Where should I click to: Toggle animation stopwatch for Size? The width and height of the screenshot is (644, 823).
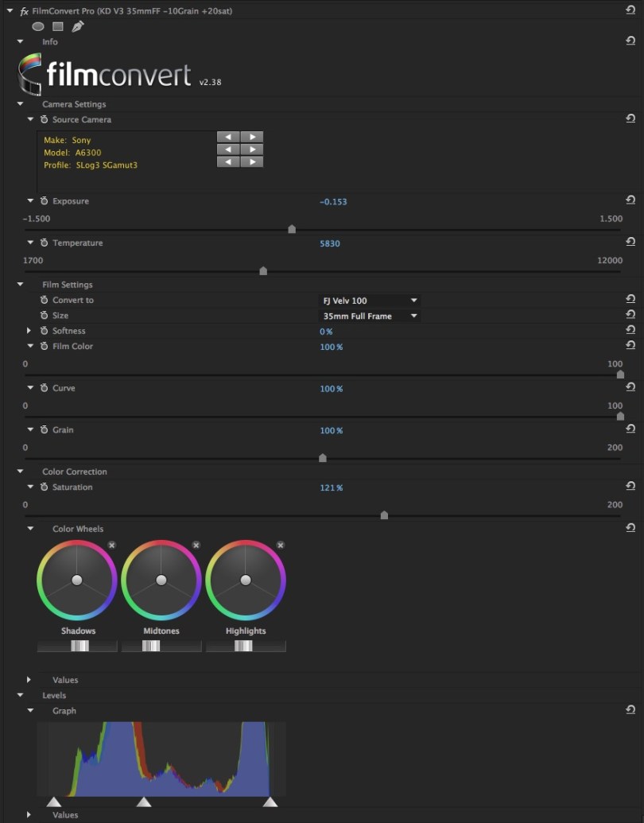pos(44,316)
